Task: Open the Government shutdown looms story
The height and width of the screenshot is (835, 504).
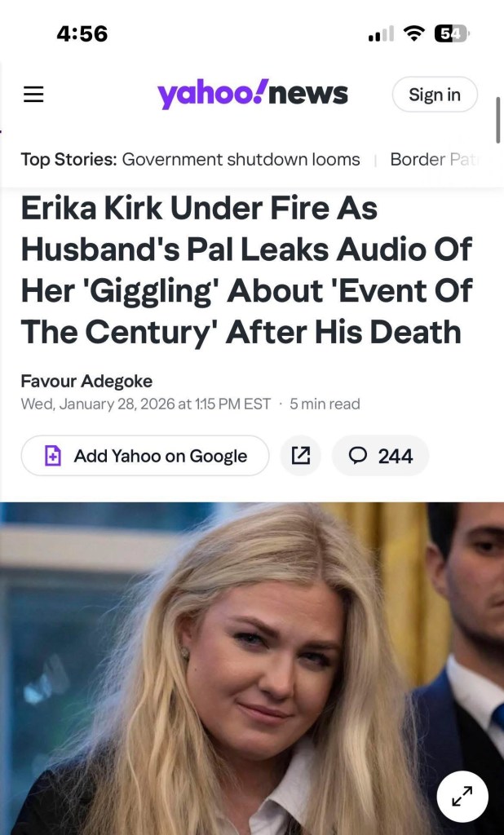Action: pyautogui.click(x=241, y=159)
